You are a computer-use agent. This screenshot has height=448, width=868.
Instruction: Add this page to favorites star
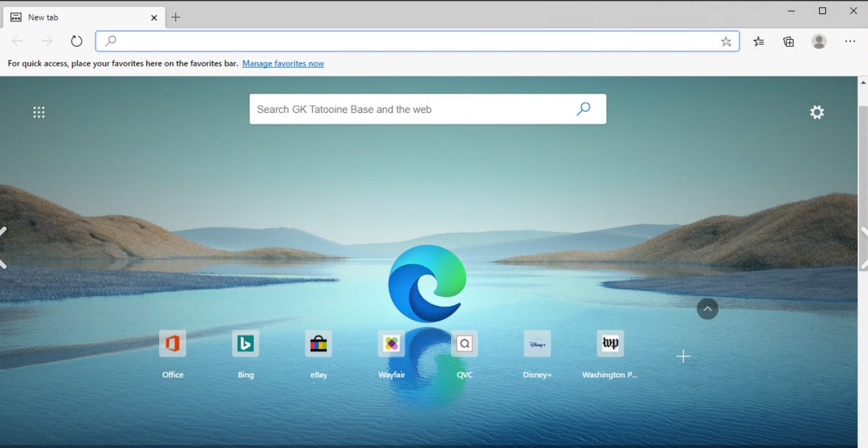pyautogui.click(x=726, y=41)
